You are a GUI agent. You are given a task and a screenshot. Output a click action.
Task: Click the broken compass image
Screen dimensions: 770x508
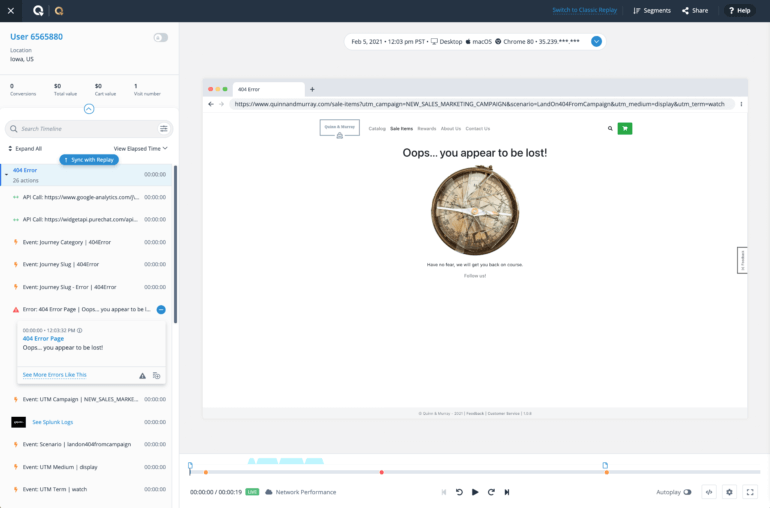pos(474,210)
